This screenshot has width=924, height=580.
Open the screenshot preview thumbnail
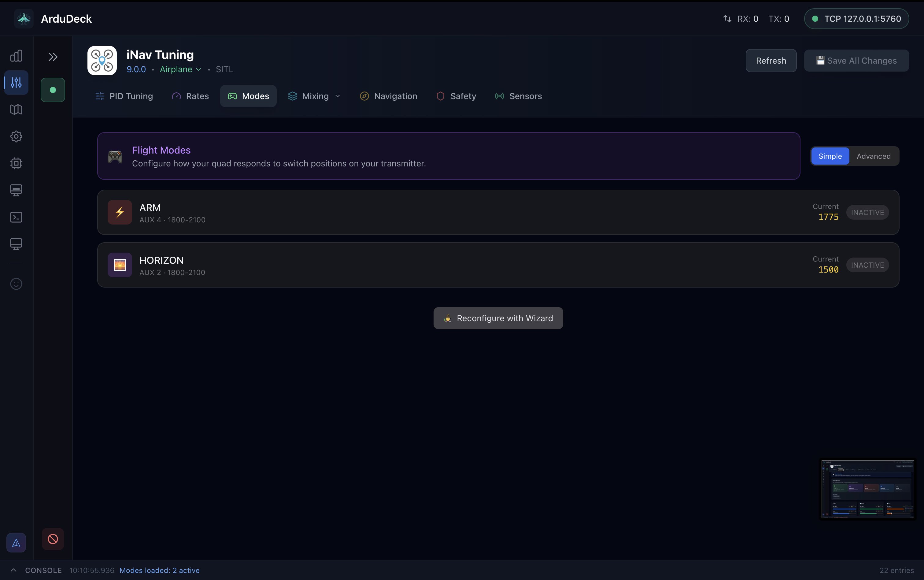(x=868, y=489)
